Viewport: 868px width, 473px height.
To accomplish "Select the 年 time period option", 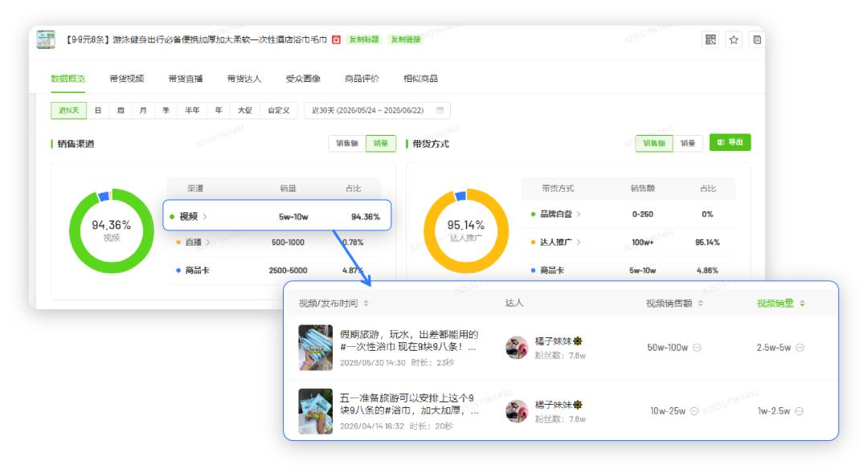I will (219, 110).
